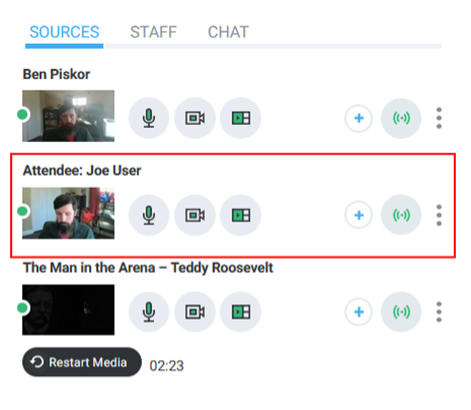Mute Ben Piskor's microphone

point(149,118)
